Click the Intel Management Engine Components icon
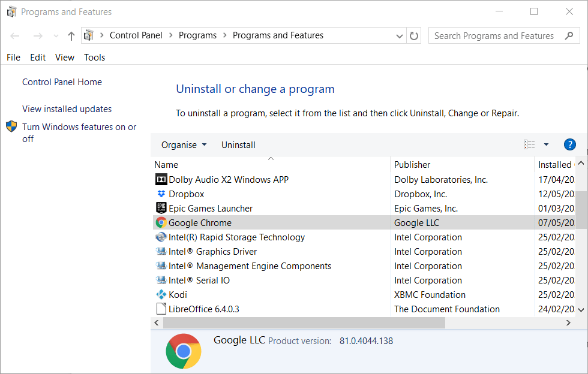 [161, 266]
